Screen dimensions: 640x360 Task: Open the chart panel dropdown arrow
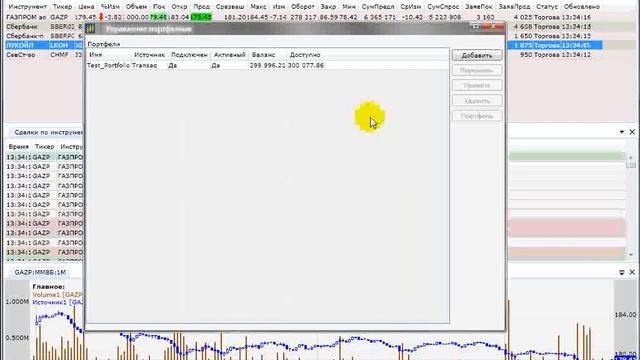622,272
